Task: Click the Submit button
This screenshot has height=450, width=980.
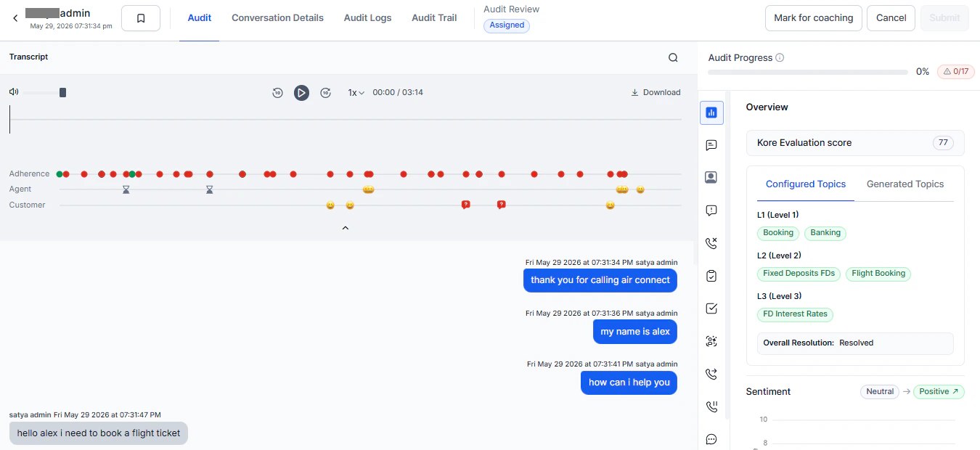Action: pyautogui.click(x=944, y=18)
